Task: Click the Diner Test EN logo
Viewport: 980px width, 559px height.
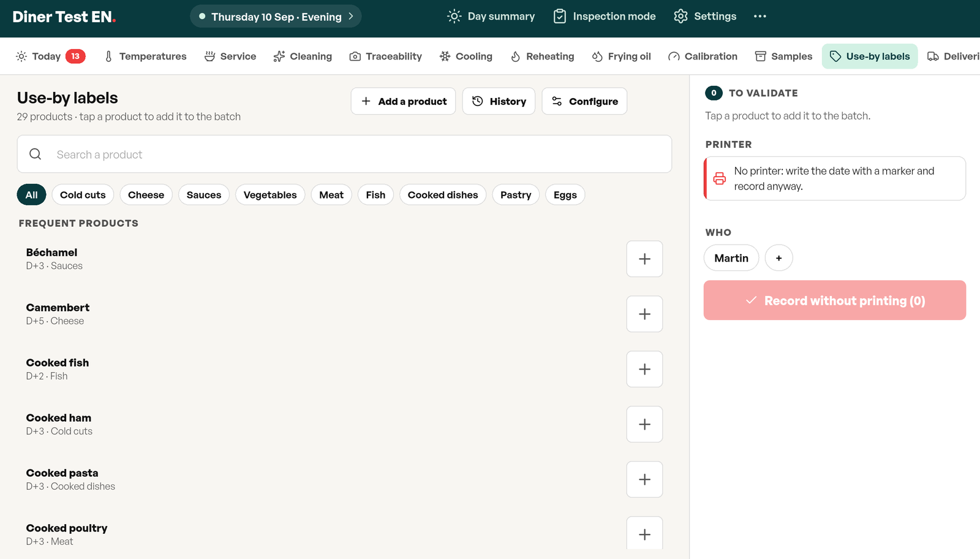Action: (x=64, y=17)
